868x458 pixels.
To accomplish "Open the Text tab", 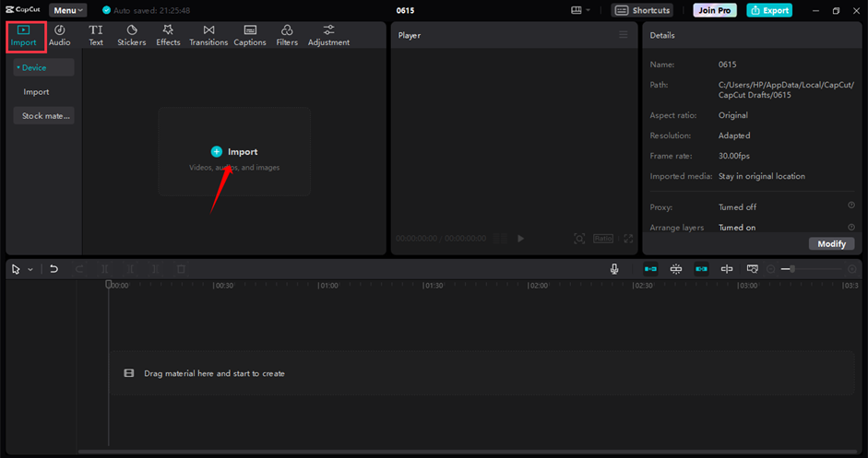I will click(96, 36).
